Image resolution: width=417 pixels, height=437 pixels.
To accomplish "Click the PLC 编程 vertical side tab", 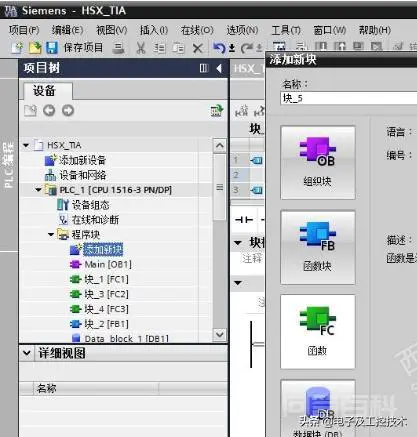I will pos(8,165).
